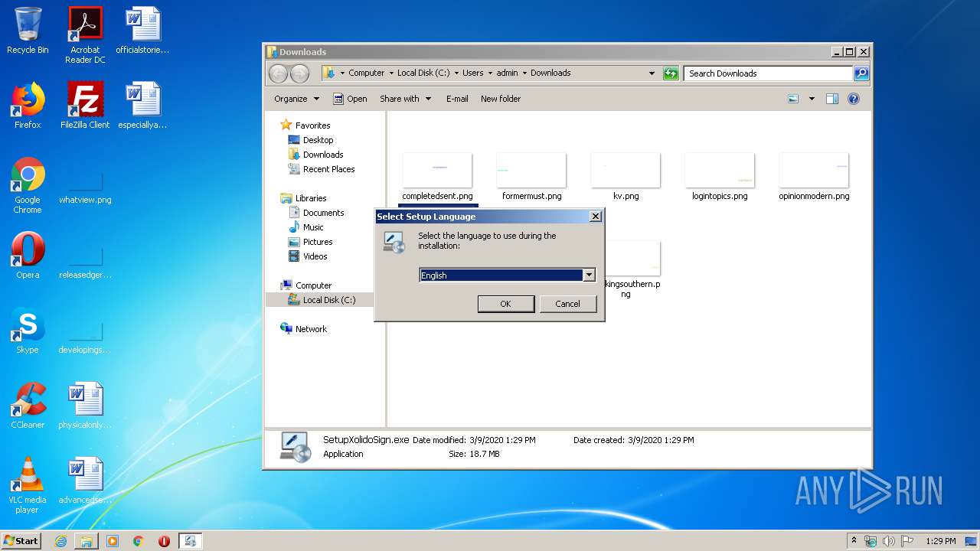Click the search magnifier icon
Image resolution: width=980 pixels, height=551 pixels.
(861, 73)
